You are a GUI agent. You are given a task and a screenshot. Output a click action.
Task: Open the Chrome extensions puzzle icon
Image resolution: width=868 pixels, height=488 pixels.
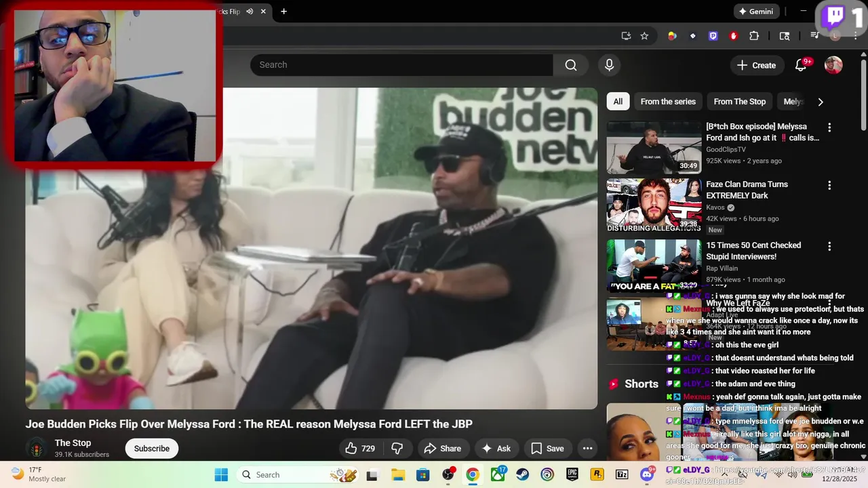754,36
